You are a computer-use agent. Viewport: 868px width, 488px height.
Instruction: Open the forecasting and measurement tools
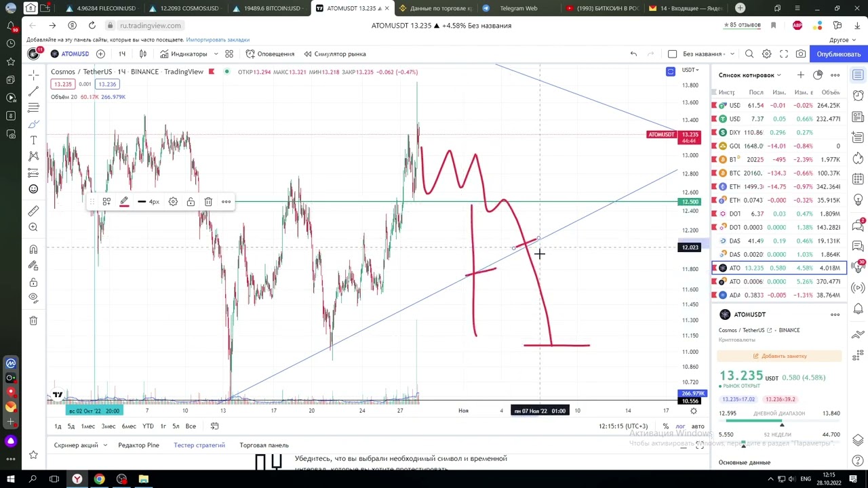[x=33, y=173]
